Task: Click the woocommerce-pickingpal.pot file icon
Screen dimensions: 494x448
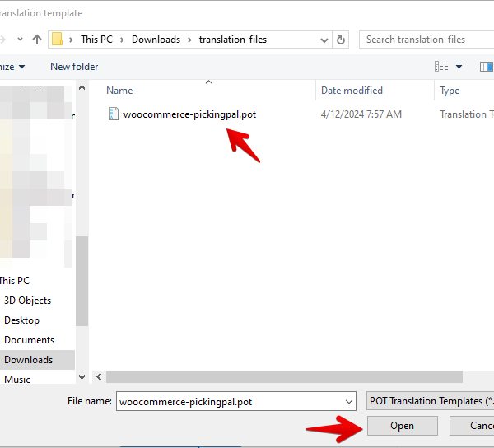Action: 114,114
